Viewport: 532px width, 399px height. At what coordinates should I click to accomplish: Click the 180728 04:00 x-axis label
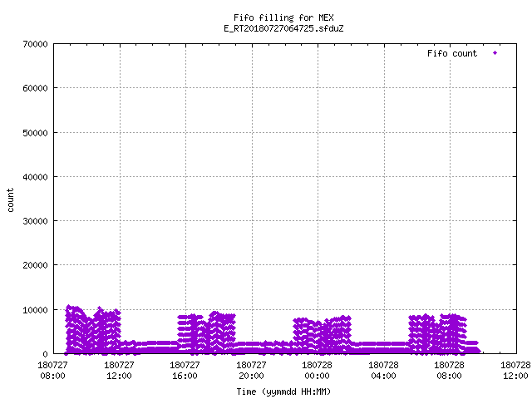383,371
